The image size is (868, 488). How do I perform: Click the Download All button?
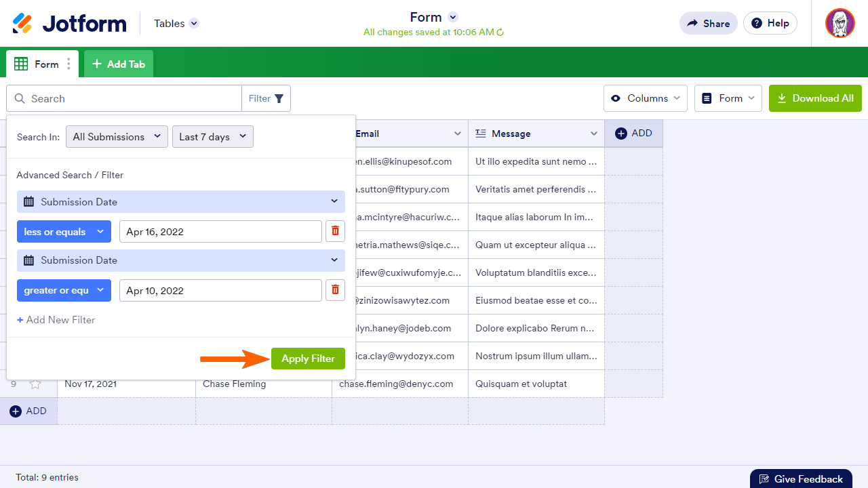point(815,98)
